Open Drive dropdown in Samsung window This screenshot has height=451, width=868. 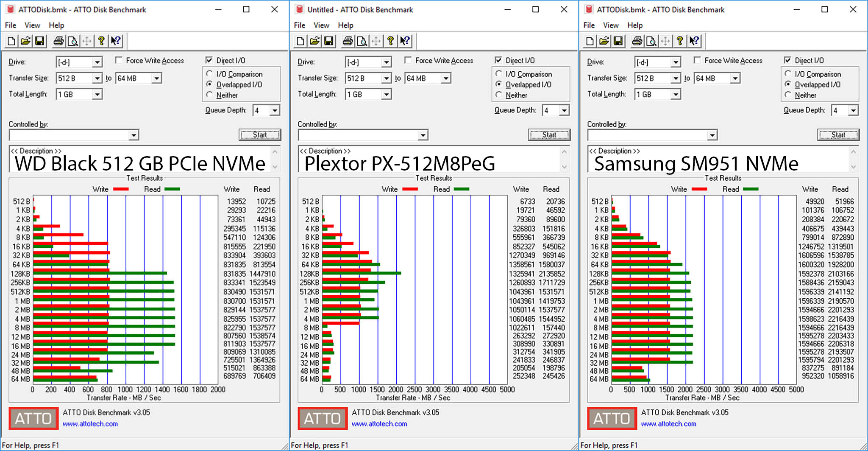pos(676,62)
